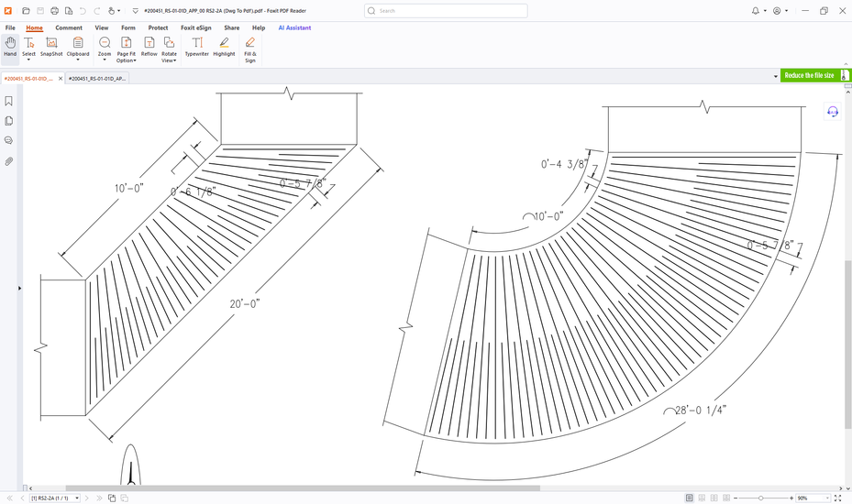Open the page number dropdown RS2-2A
Screen dimensions: 852x504
77,498
